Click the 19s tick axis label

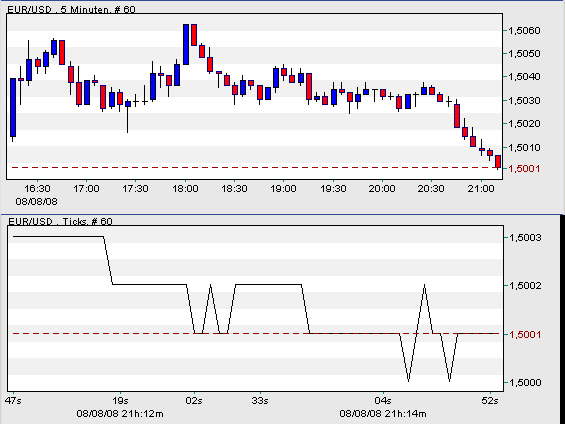point(120,401)
